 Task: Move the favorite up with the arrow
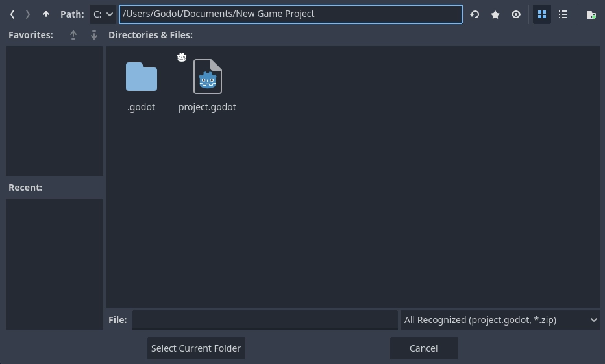tap(73, 35)
